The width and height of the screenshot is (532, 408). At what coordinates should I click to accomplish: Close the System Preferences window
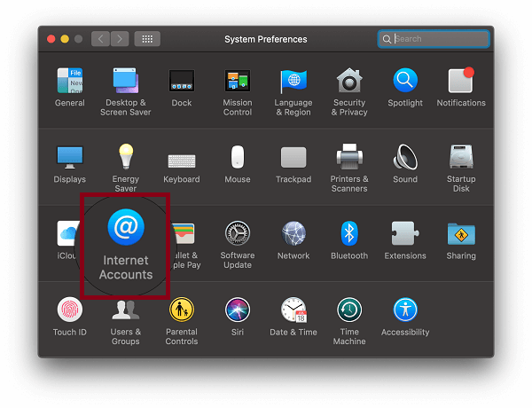tap(51, 39)
